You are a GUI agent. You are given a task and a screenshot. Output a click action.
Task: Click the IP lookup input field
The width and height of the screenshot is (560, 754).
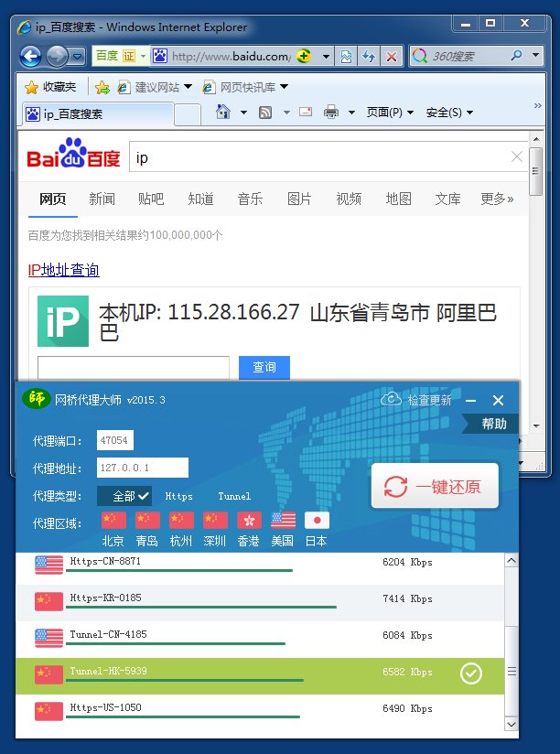(134, 368)
